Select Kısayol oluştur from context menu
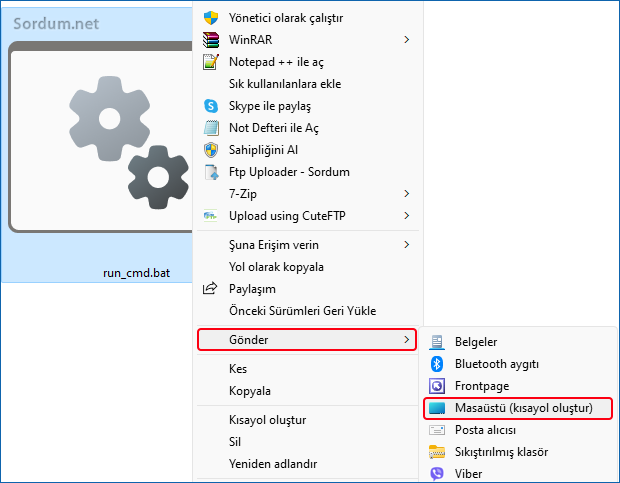Image resolution: width=620 pixels, height=483 pixels. pyautogui.click(x=267, y=420)
